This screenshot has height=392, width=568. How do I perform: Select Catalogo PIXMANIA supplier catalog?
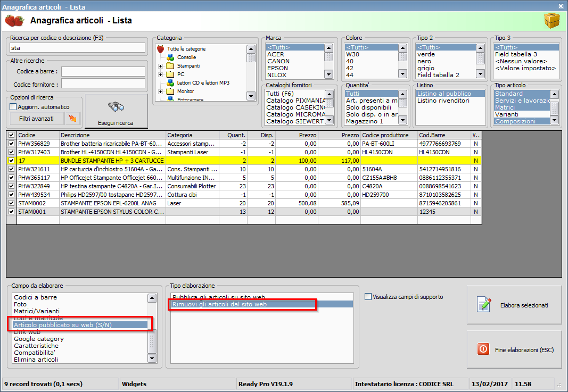(x=295, y=101)
